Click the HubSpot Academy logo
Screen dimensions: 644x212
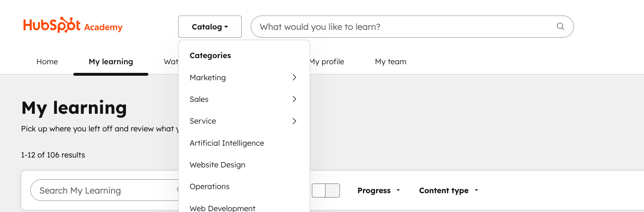(x=73, y=25)
